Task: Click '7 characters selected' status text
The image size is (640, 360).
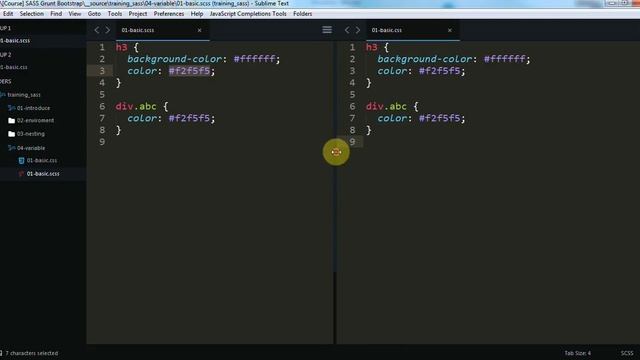Action: pos(31,353)
